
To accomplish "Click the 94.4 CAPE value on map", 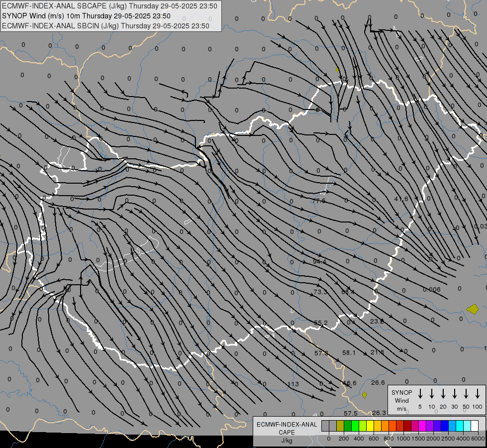I will click(x=319, y=262).
